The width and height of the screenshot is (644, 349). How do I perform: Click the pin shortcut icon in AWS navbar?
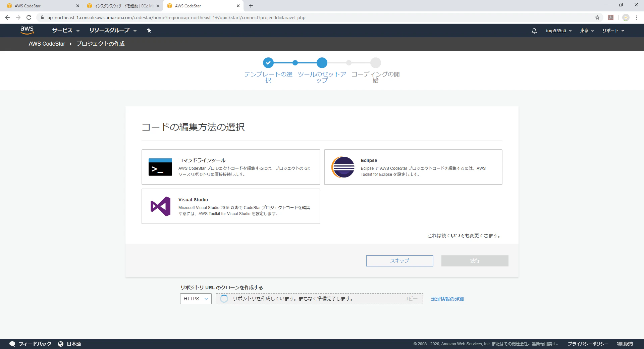tap(149, 31)
